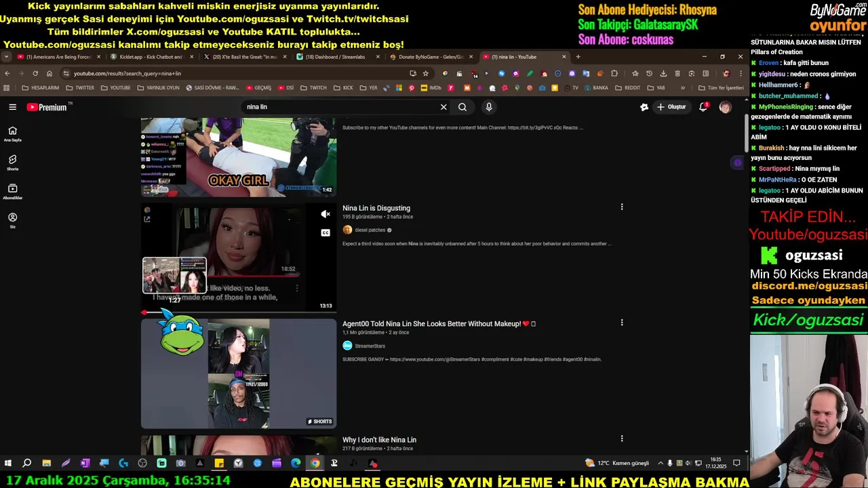The height and width of the screenshot is (488, 868).
Task: Open Shorts from the left sidebar
Action: point(12,163)
